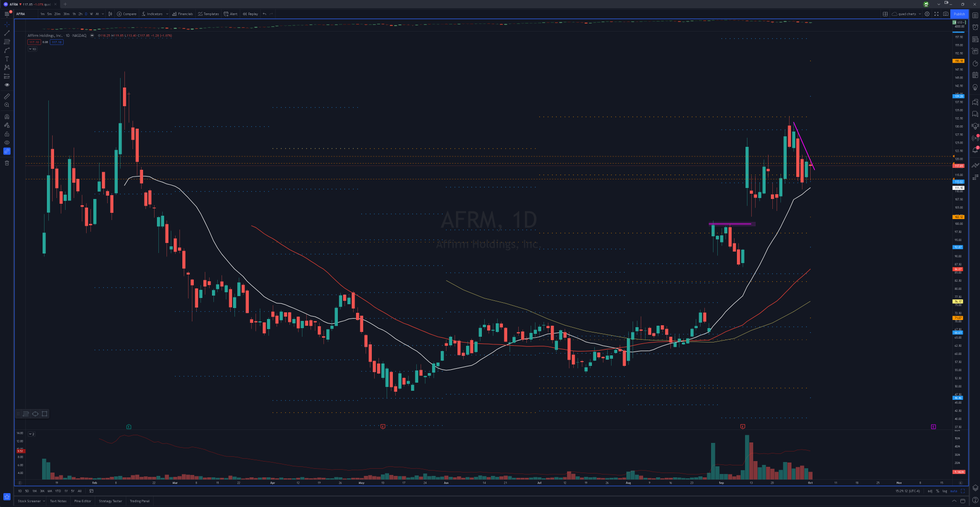Viewport: 980px width, 507px height.
Task: Open the Financials menu
Action: click(x=183, y=14)
